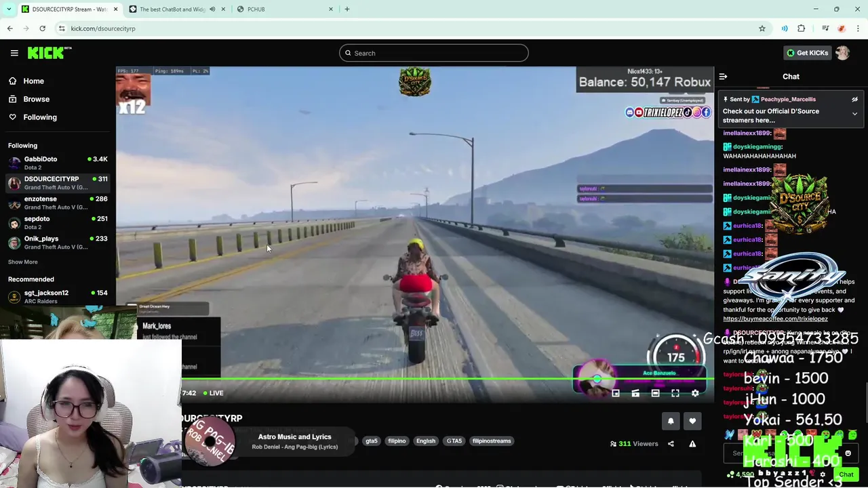
Task: Select the English tag
Action: pos(426,441)
